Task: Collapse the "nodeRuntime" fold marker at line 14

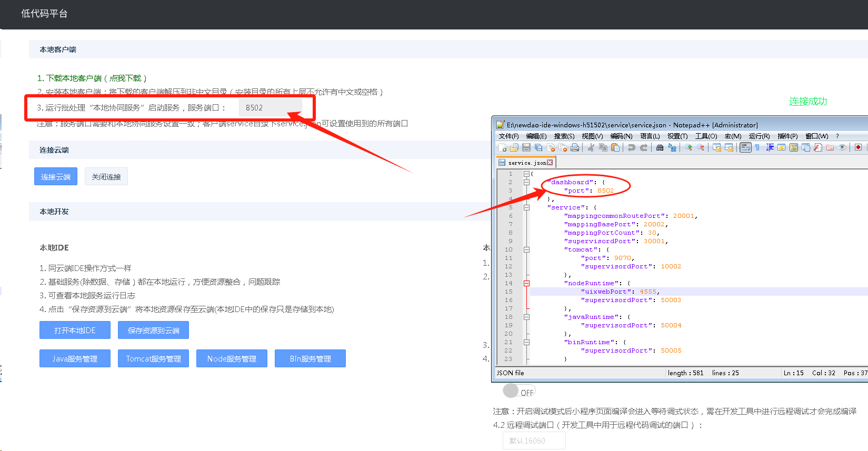Action: pos(526,283)
